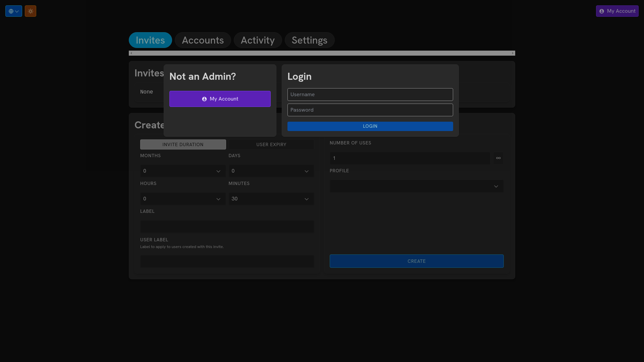Screen dimensions: 644x362
Task: Expand the Hours dropdown
Action: coord(183,199)
